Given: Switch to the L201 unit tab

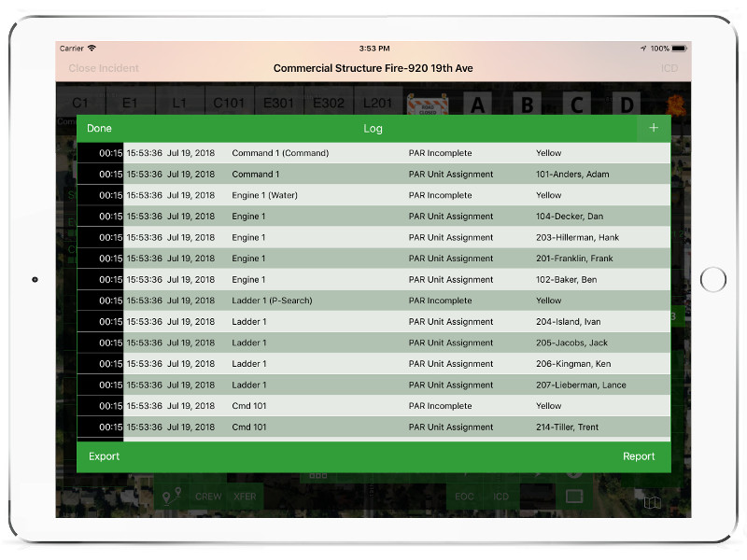Looking at the screenshot, I should click(x=377, y=103).
